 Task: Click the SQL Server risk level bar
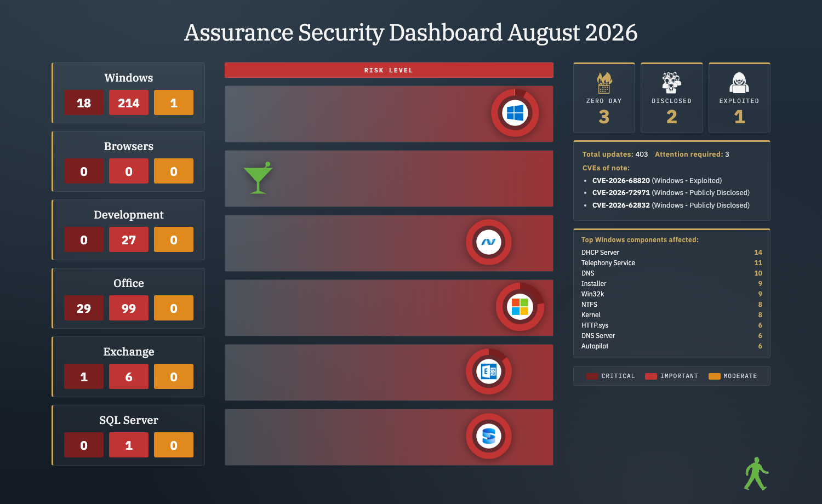tap(389, 437)
